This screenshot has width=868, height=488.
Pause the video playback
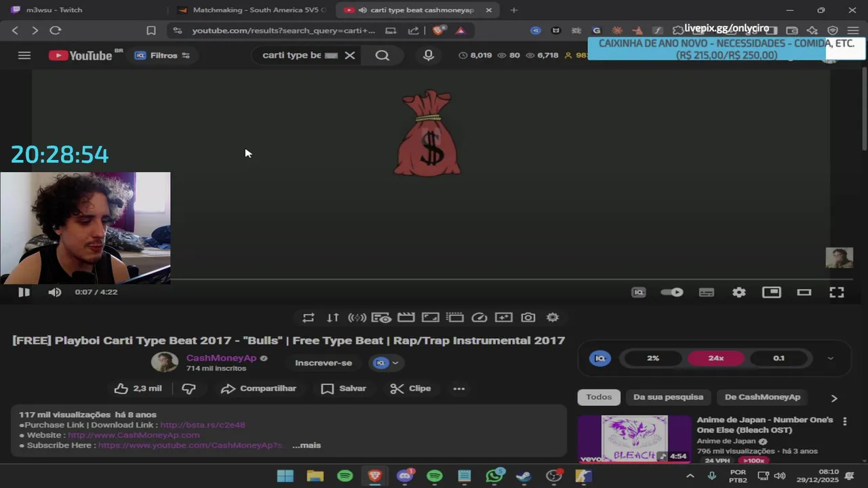[24, 292]
